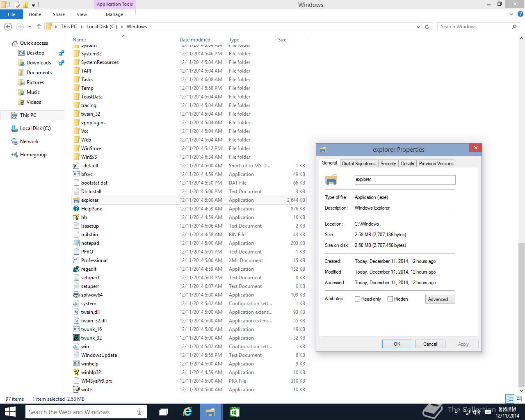This screenshot has width=525, height=420.
Task: Click the hh help application icon
Action: point(76,217)
